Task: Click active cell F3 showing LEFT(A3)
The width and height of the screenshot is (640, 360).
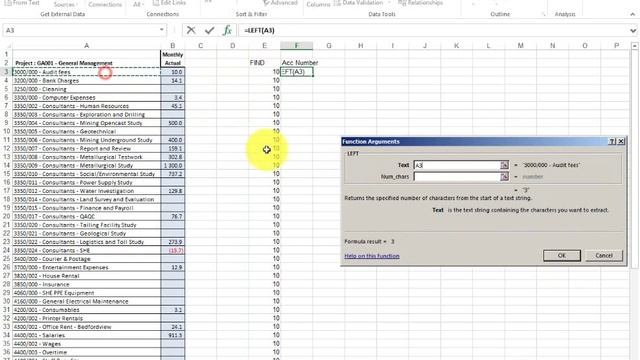Action: point(297,72)
